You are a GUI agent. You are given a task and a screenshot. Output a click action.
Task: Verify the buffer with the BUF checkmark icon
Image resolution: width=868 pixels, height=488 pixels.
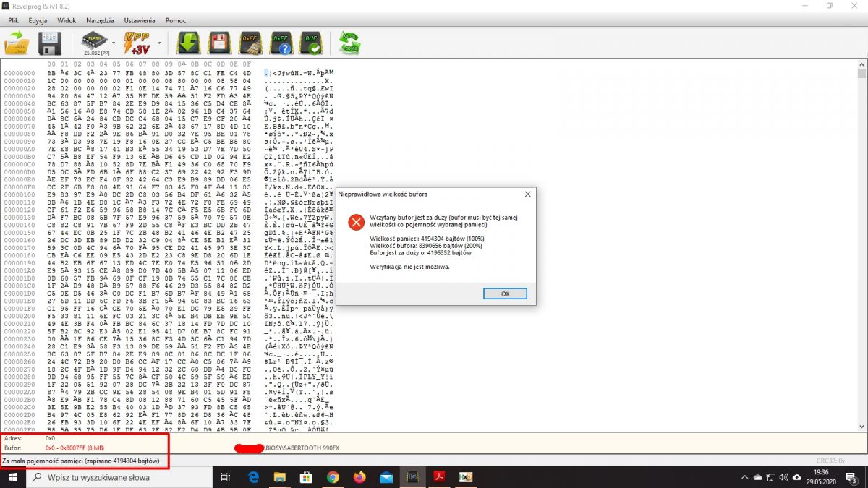[312, 44]
